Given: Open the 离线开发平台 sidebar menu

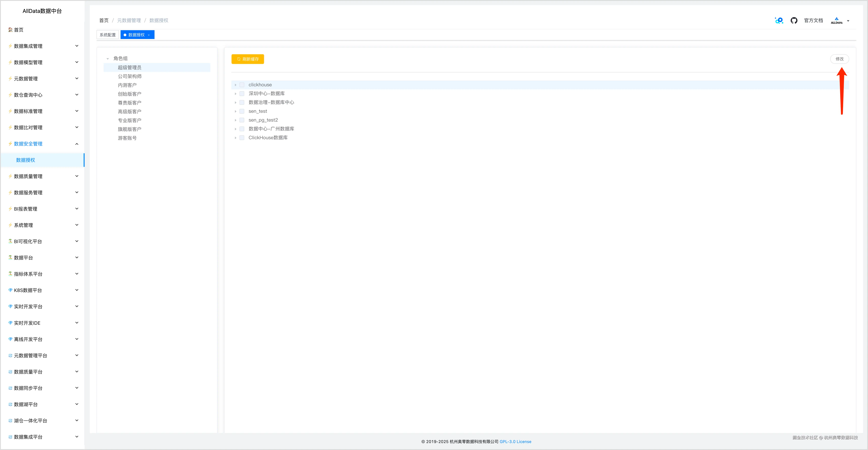Looking at the screenshot, I should point(42,339).
